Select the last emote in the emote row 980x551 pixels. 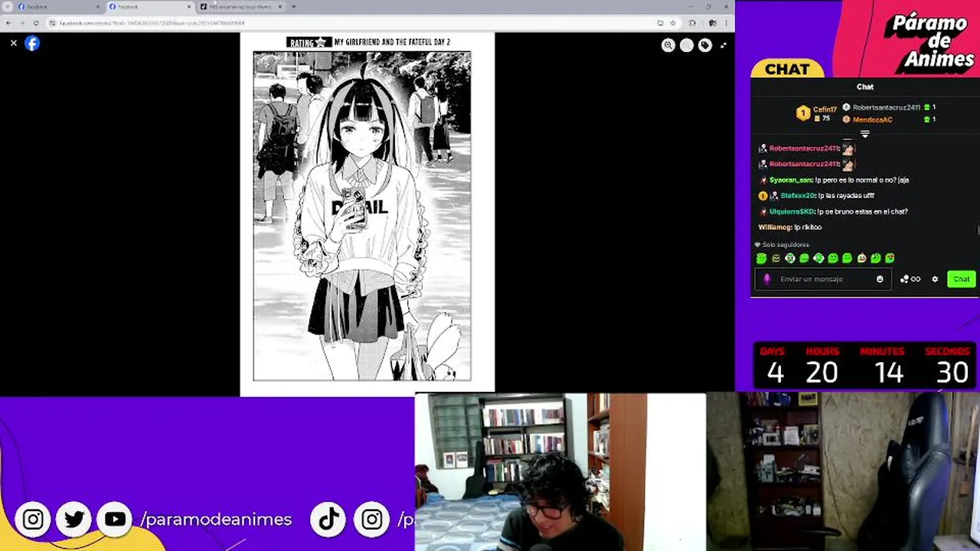pos(890,259)
